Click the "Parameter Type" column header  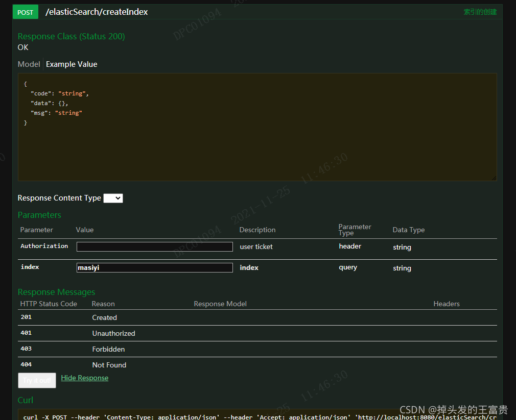coord(355,230)
